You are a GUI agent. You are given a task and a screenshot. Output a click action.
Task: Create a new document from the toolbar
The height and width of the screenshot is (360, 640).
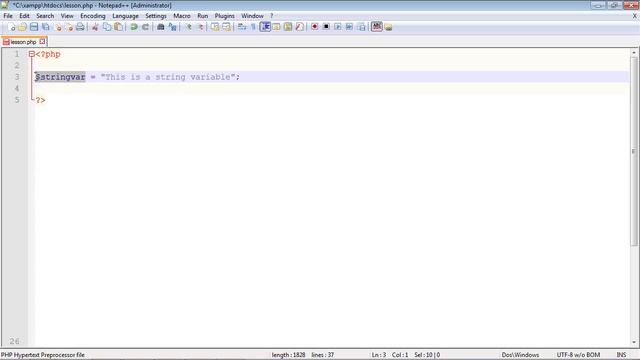(11, 27)
